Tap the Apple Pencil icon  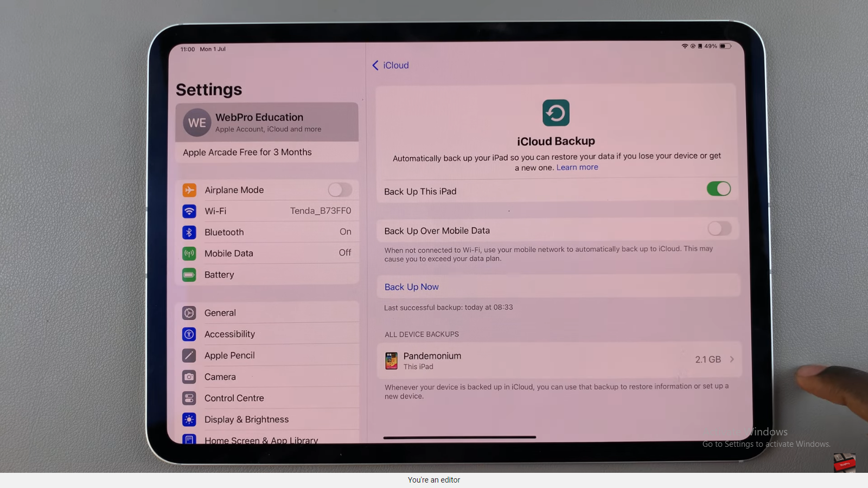(x=189, y=356)
